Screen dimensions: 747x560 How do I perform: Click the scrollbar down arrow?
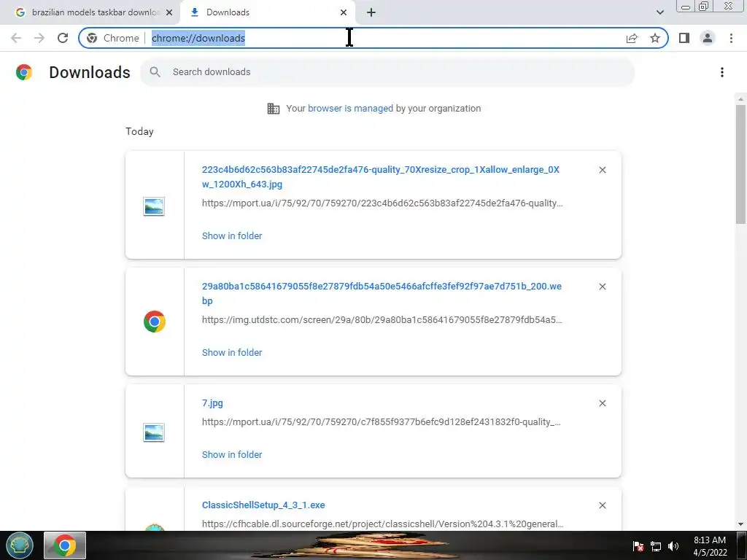740,524
